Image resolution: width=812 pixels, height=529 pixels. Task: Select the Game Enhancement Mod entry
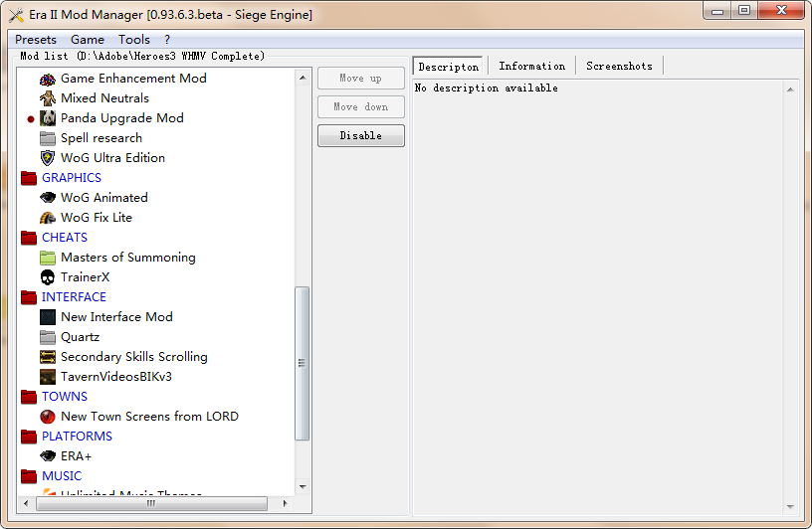point(133,79)
